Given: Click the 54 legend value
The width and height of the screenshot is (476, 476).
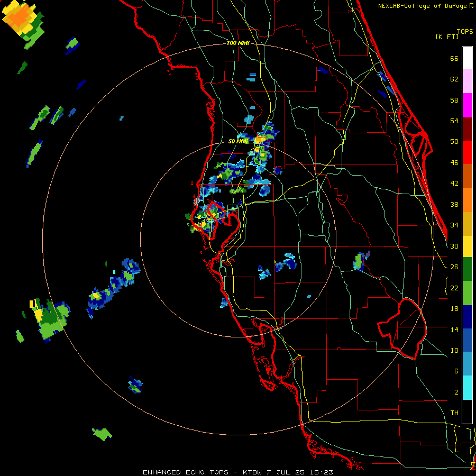Looking at the screenshot, I should 454,121.
